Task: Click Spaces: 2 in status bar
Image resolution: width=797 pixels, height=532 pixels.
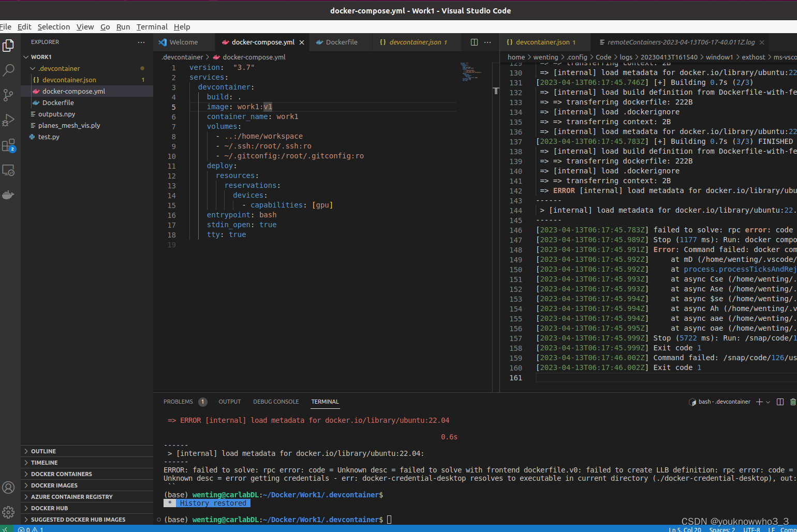Action: pos(721,529)
